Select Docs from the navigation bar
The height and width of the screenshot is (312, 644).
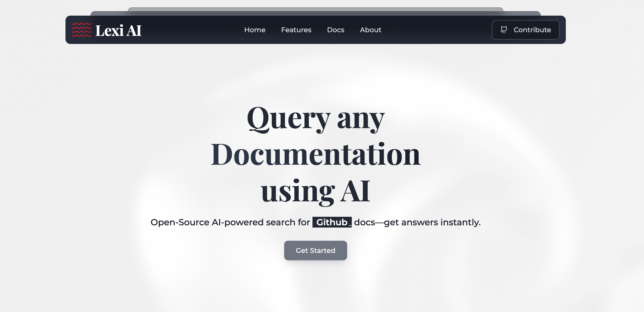pos(335,30)
